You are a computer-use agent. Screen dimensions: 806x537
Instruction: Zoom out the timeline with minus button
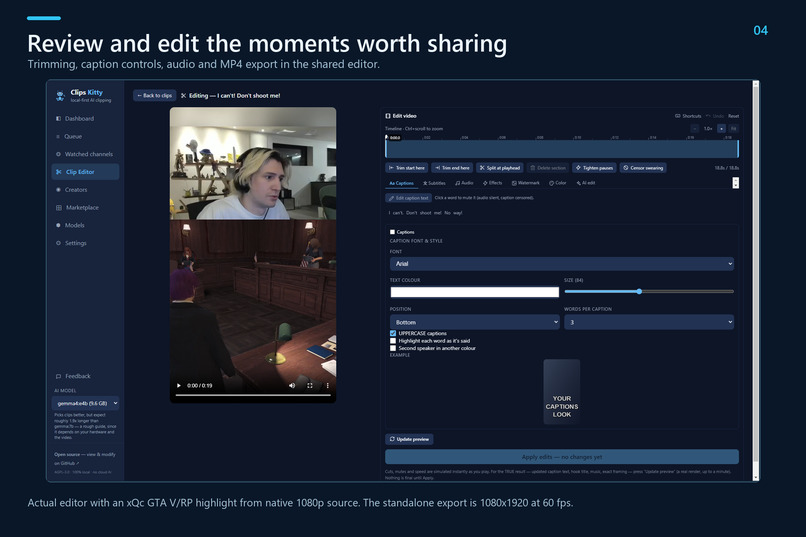(x=695, y=128)
